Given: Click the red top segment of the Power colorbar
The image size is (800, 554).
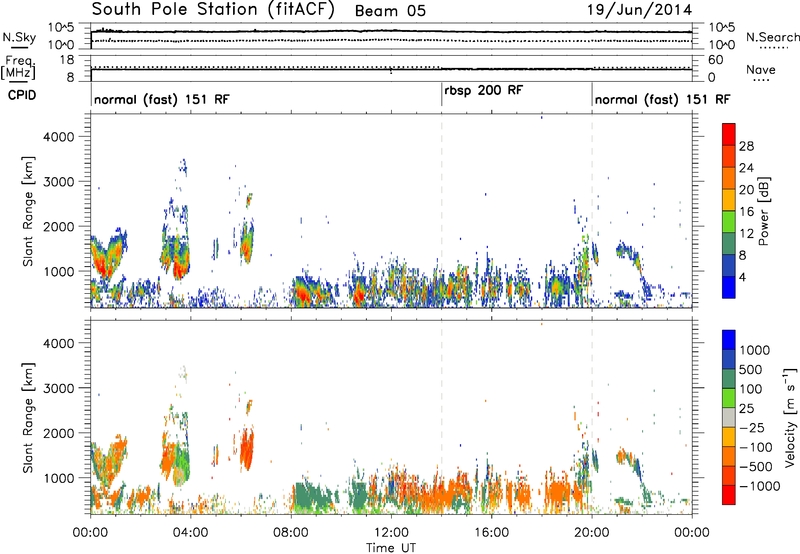Looking at the screenshot, I should (x=729, y=134).
